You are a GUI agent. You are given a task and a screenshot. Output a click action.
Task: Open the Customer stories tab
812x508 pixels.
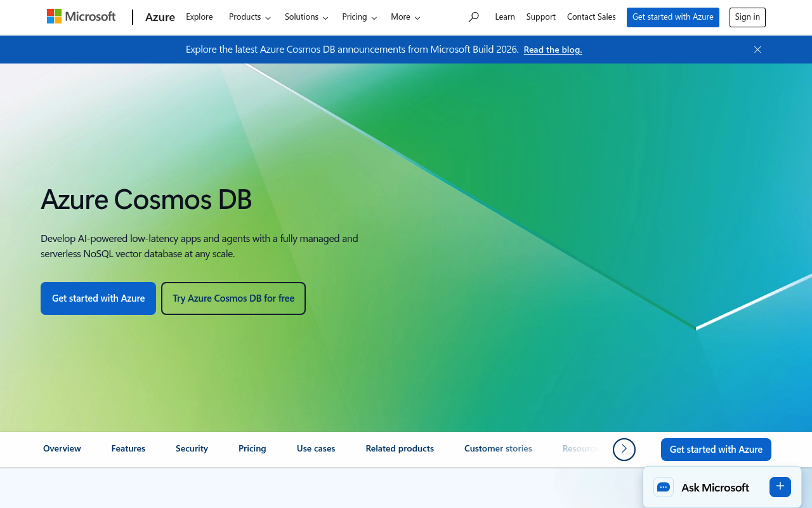498,448
